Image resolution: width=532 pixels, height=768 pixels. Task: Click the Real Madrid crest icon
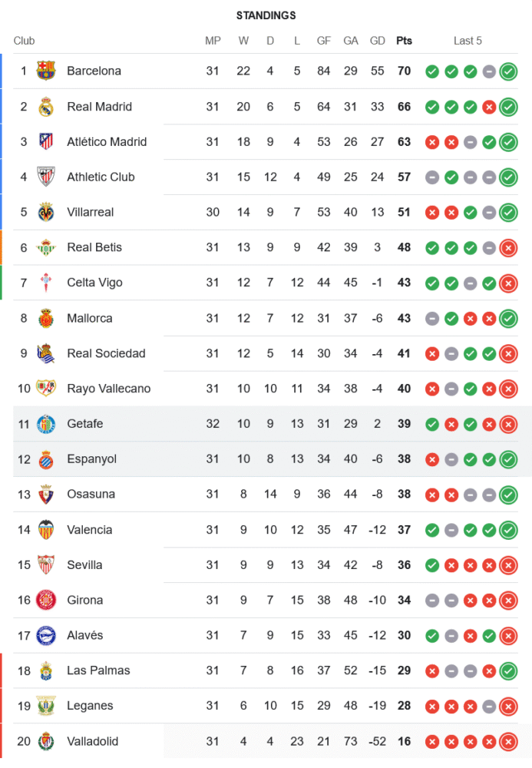pyautogui.click(x=46, y=107)
